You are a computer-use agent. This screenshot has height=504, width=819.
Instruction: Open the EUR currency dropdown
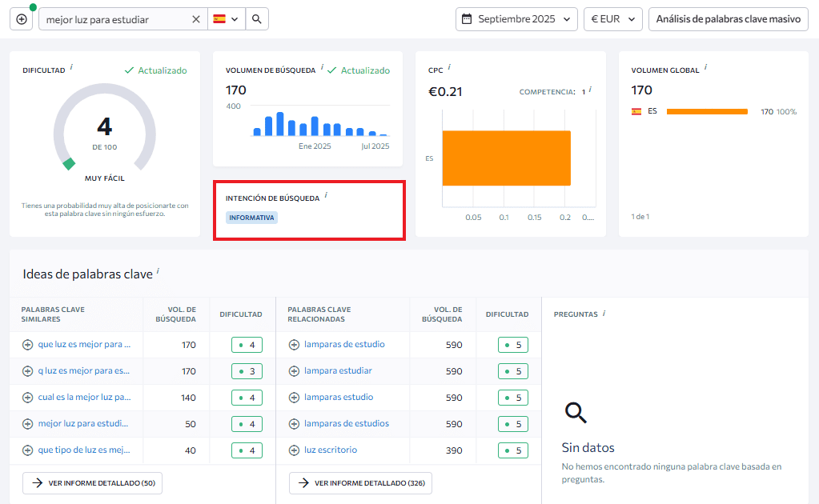click(612, 19)
